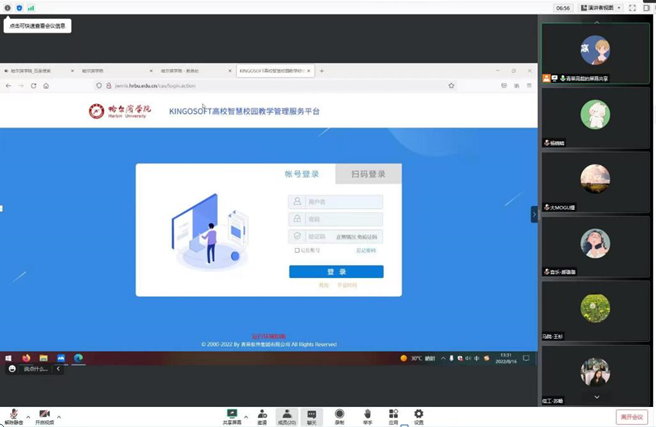Click the 共享屏幕 share screen icon
656x427 pixels.
(232, 414)
